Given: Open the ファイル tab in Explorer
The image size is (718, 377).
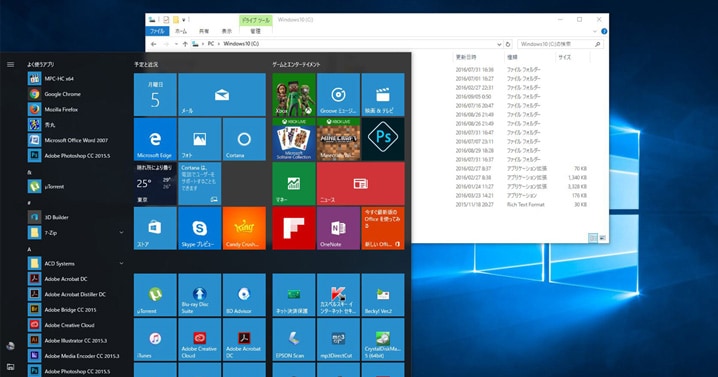Looking at the screenshot, I should click(157, 31).
